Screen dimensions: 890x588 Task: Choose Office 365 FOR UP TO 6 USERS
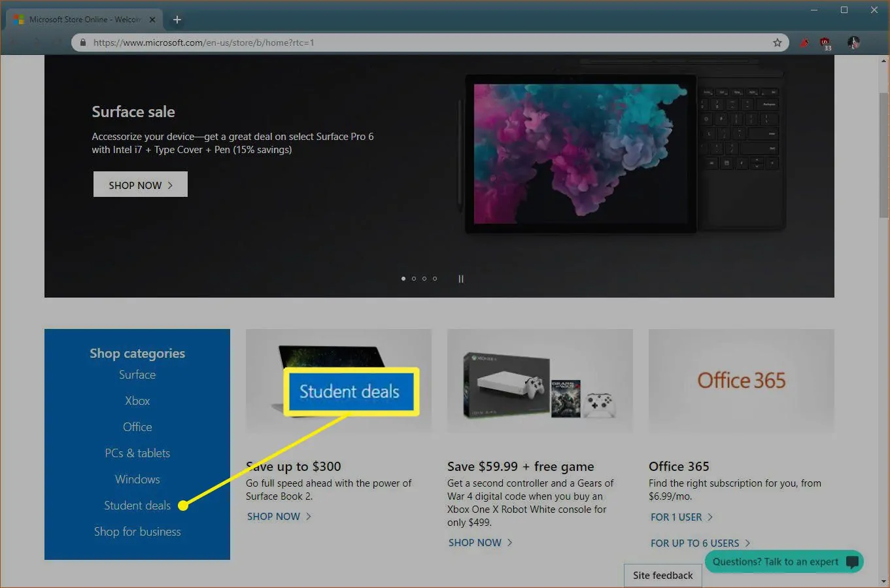pyautogui.click(x=700, y=543)
